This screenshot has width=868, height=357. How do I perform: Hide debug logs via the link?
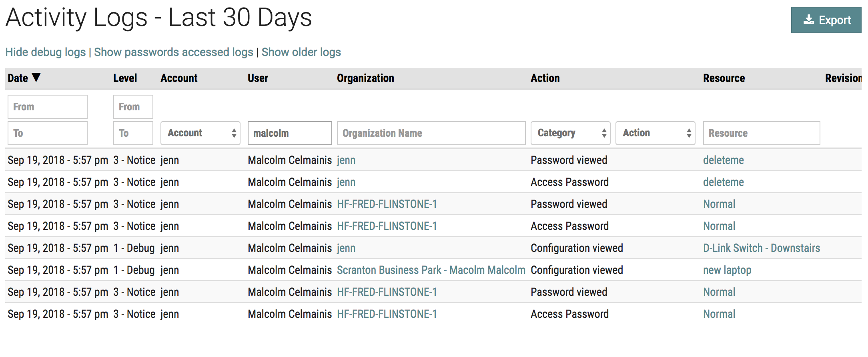(x=46, y=52)
